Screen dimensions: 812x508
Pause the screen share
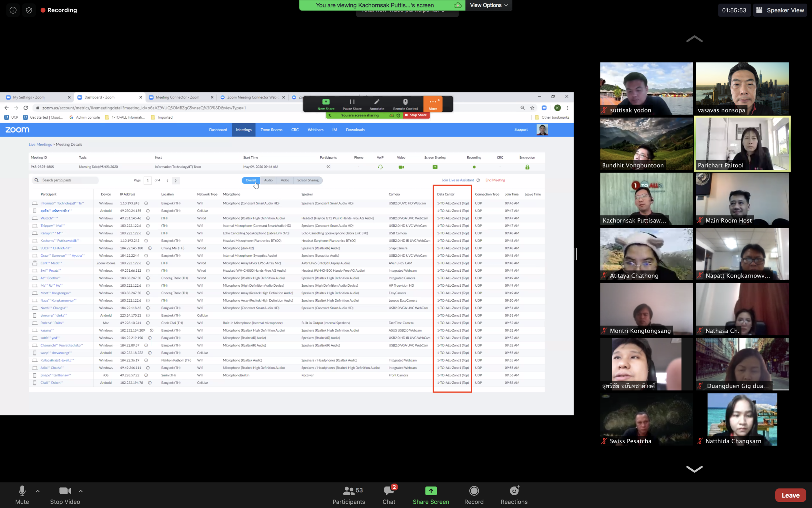click(352, 103)
